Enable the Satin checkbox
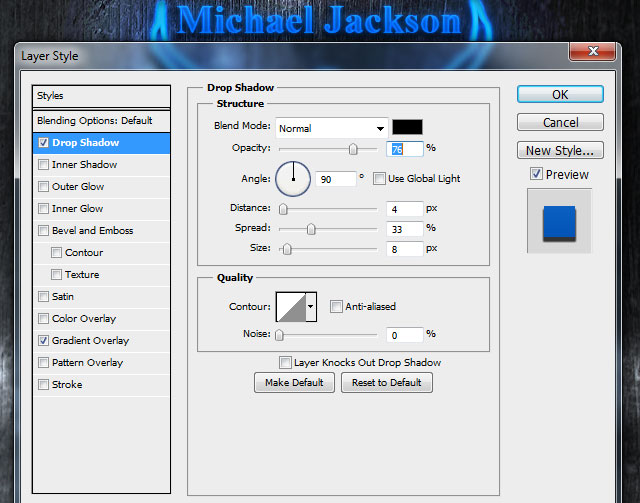This screenshot has width=640, height=503. 43,296
